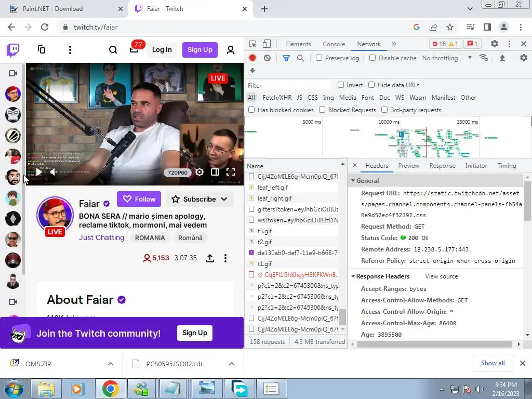Image resolution: width=532 pixels, height=399 pixels.
Task: Click the network overview timeline red marker
Action: [427, 142]
